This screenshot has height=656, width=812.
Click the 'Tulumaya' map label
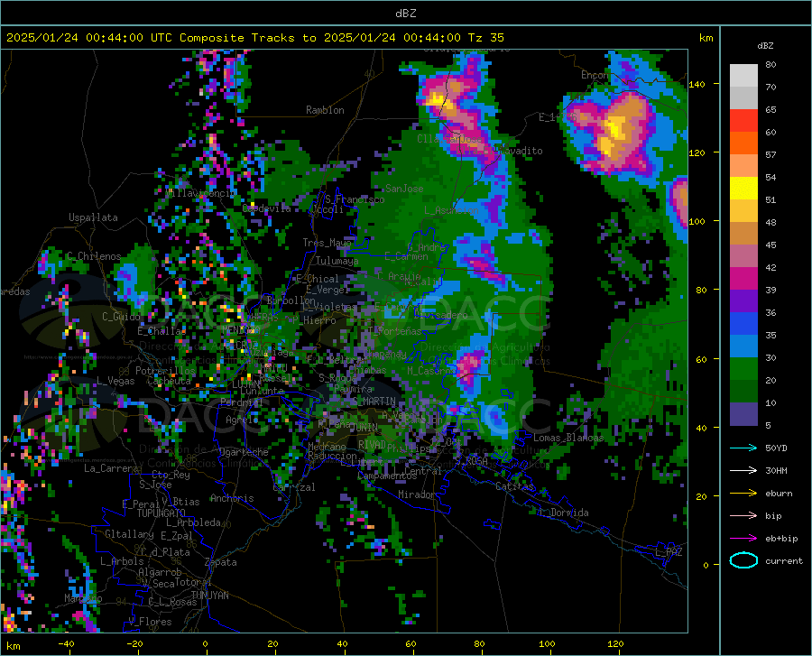click(337, 261)
